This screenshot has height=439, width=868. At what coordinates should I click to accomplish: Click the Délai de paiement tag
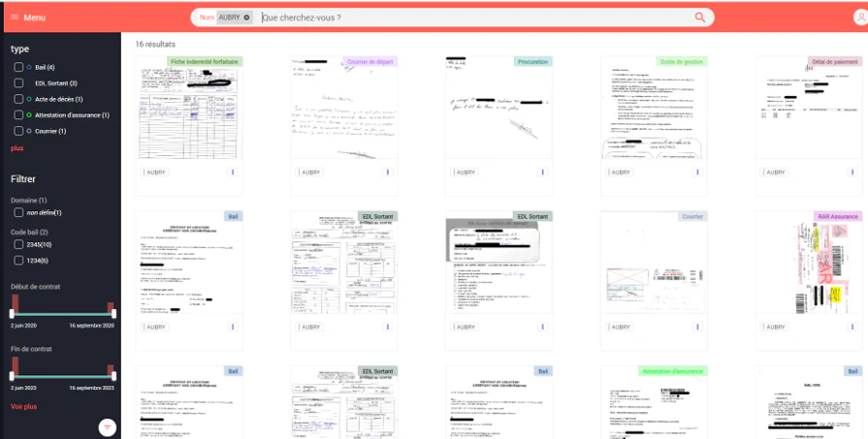point(835,62)
